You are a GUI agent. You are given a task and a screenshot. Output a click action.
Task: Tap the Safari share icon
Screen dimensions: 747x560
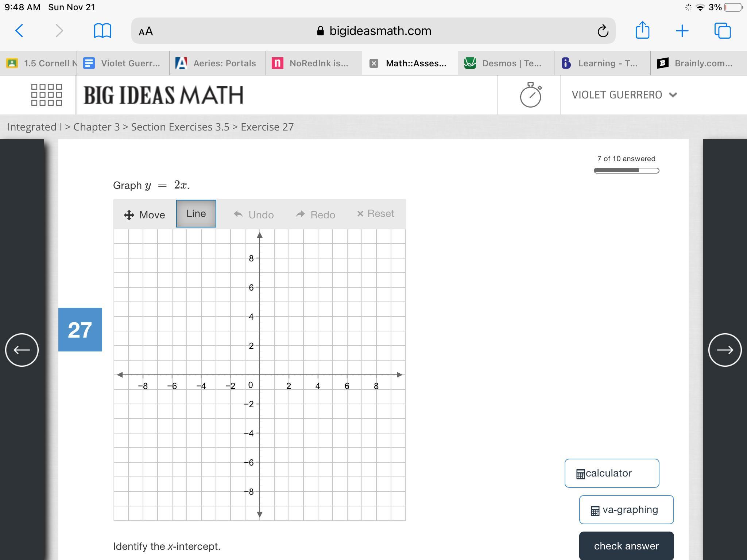pos(642,30)
